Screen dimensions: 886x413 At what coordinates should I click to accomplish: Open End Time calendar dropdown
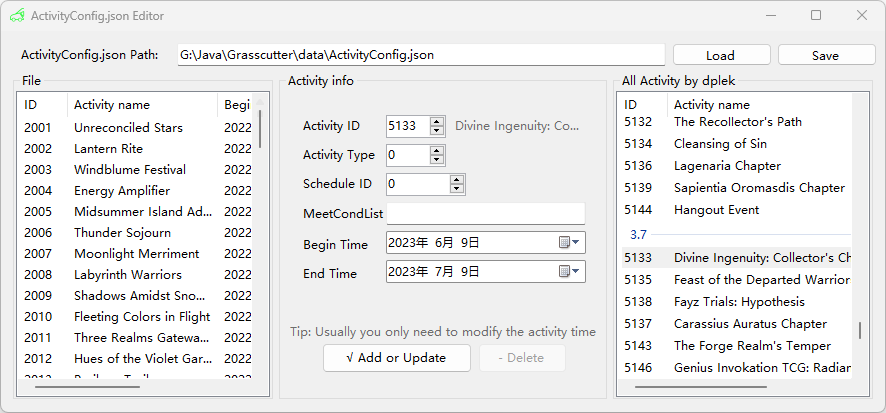(x=570, y=271)
